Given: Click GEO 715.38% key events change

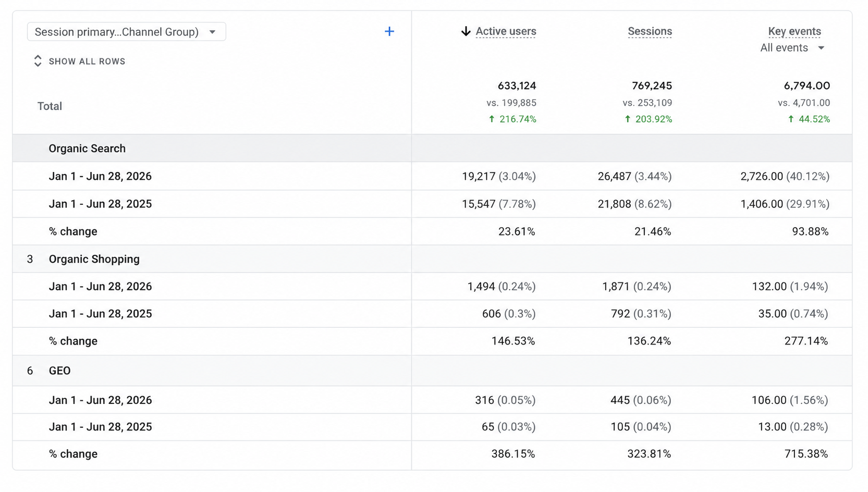Looking at the screenshot, I should tap(806, 454).
